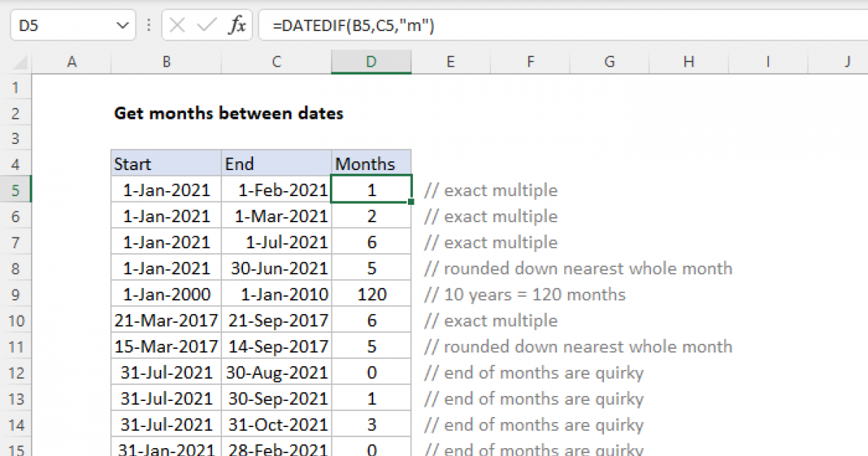The height and width of the screenshot is (456, 868).
Task: Expand the Name Box dropdown arrow
Action: [x=122, y=27]
